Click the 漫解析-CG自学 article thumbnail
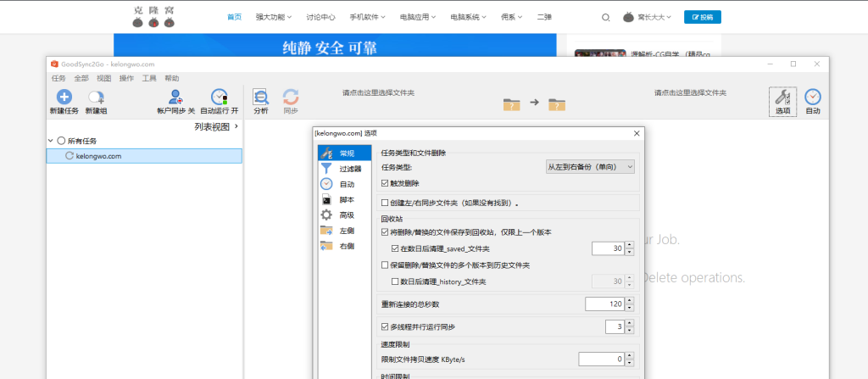Image resolution: width=868 pixels, height=379 pixels. tap(600, 53)
